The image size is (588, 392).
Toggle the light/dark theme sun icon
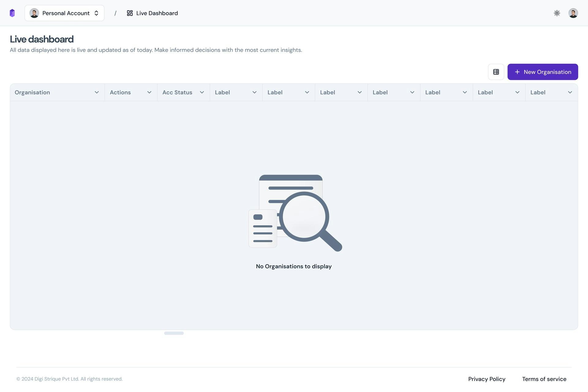pos(557,13)
